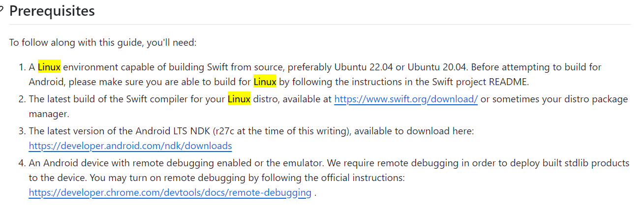Click the anchor link icon beside Prerequisites heading
This screenshot has height=212, width=644.
pyautogui.click(x=1, y=10)
